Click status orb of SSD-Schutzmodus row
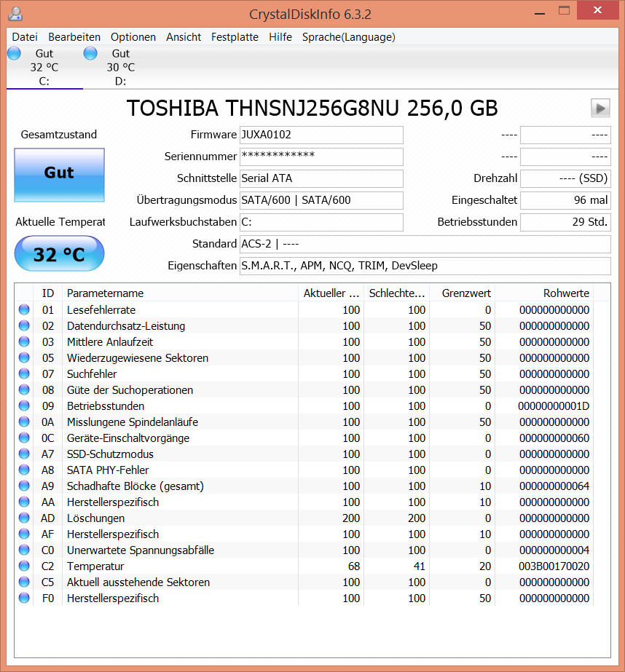 coord(24,454)
